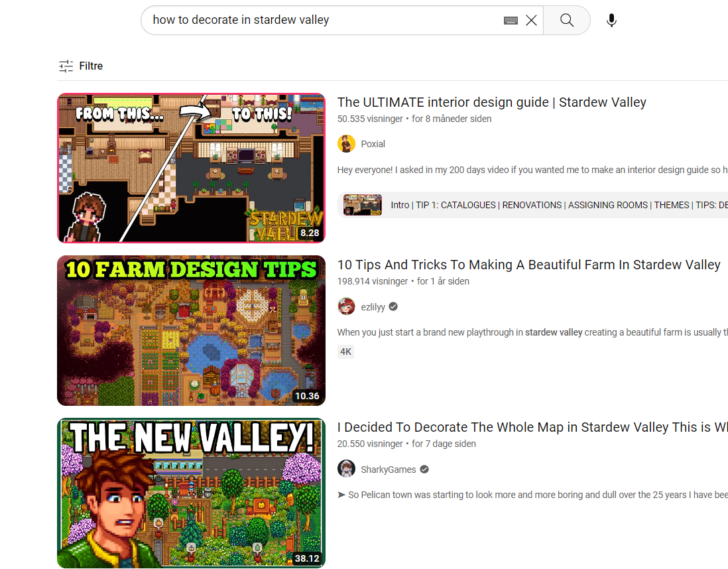Click the virtual keyboard icon in search box

click(x=511, y=21)
